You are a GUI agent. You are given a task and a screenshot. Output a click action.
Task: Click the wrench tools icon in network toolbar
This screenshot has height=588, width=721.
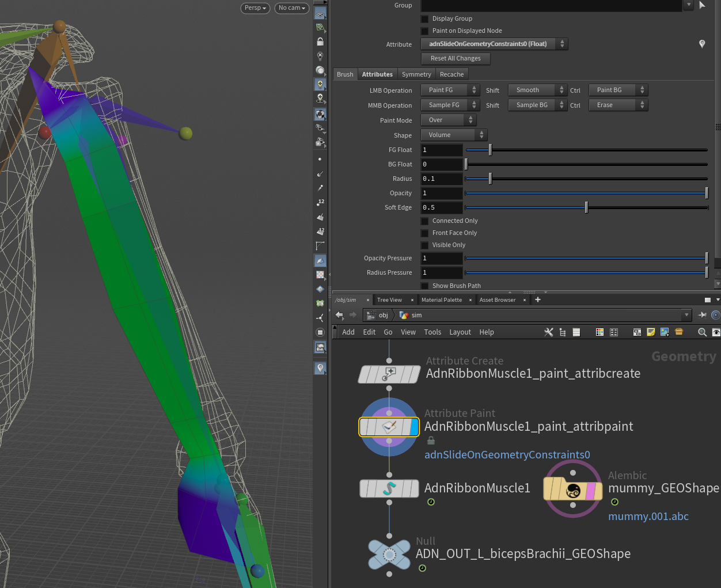(x=548, y=332)
